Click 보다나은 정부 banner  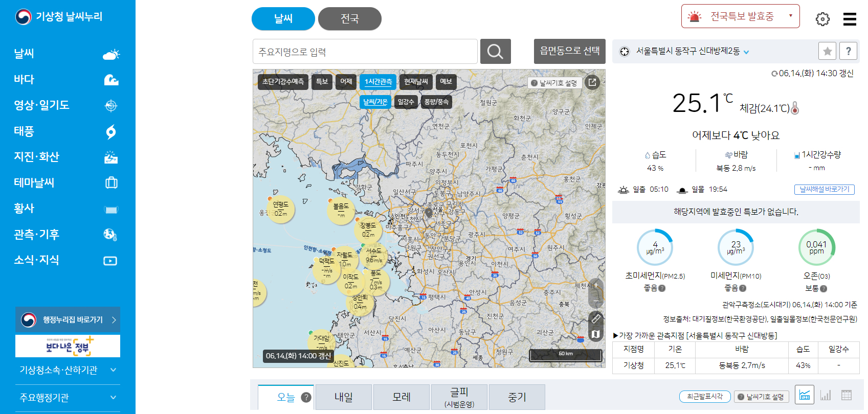68,347
